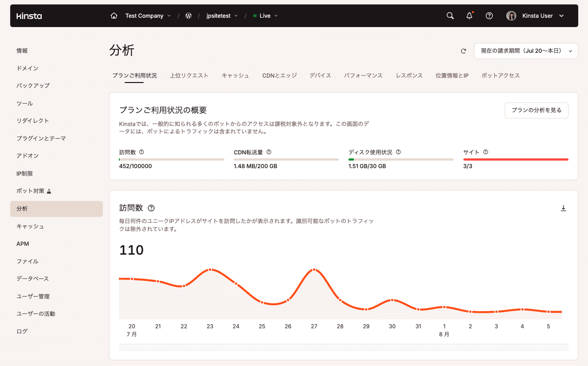The image size is (588, 366).
Task: Show help for サイト count
Action: pyautogui.click(x=486, y=152)
